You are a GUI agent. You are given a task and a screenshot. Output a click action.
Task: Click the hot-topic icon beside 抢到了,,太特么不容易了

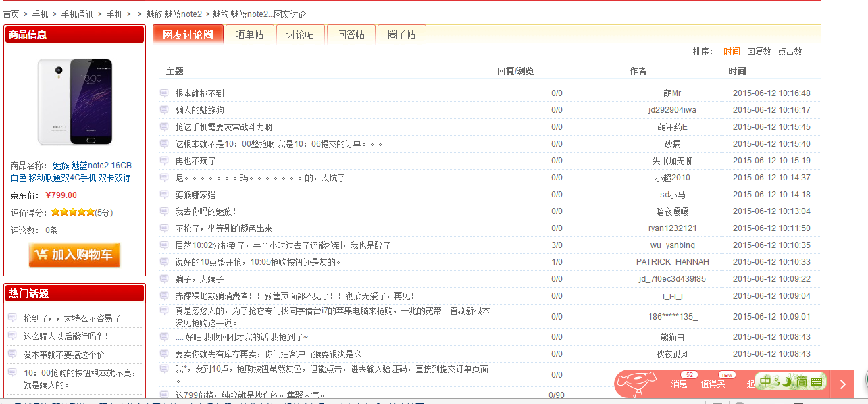12,318
